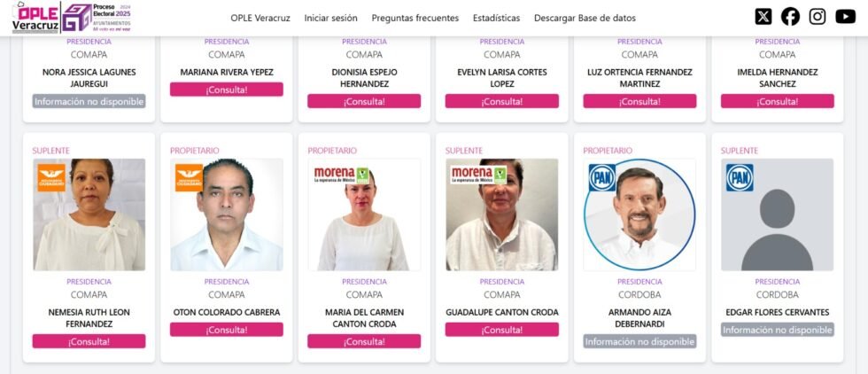Click ¡Consulta! for Imelda Hernandez Sanchez
The image size is (868, 374).
778,101
